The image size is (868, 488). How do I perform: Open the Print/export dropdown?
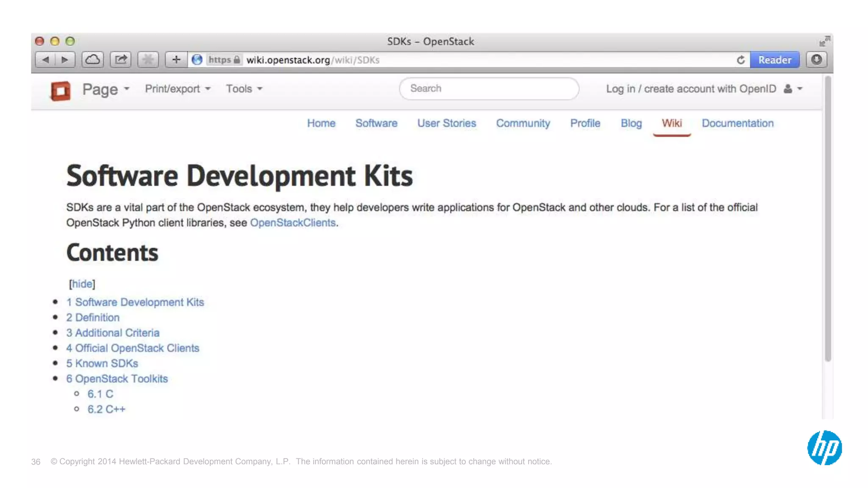pos(177,89)
